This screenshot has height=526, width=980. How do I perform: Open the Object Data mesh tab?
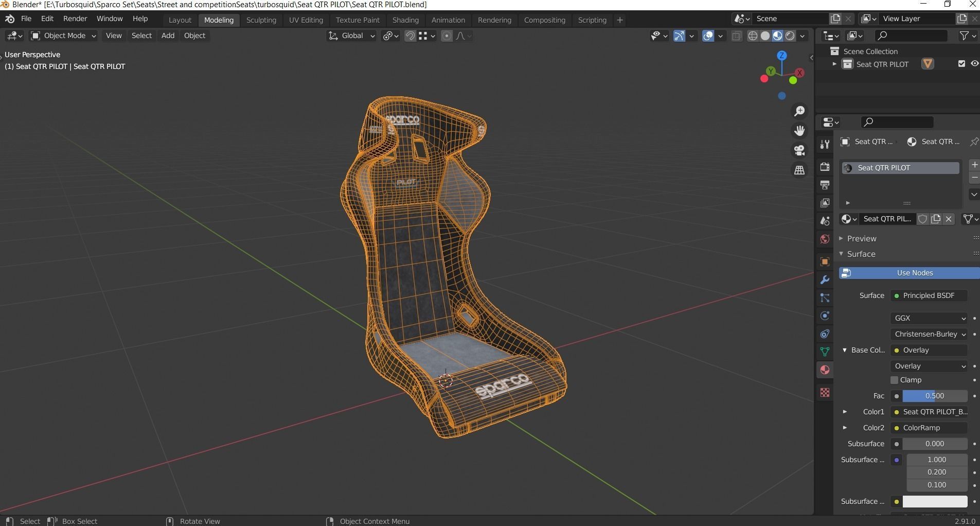tap(825, 352)
